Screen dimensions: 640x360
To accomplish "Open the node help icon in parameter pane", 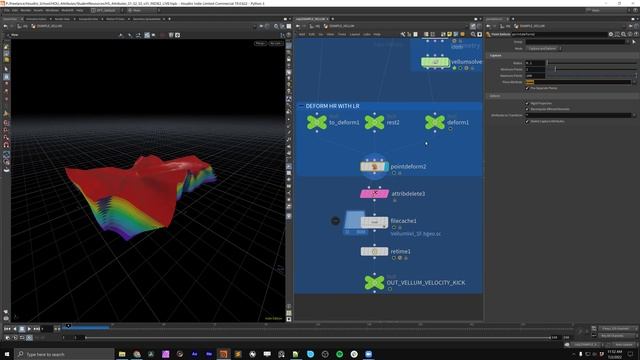I will tap(636, 34).
